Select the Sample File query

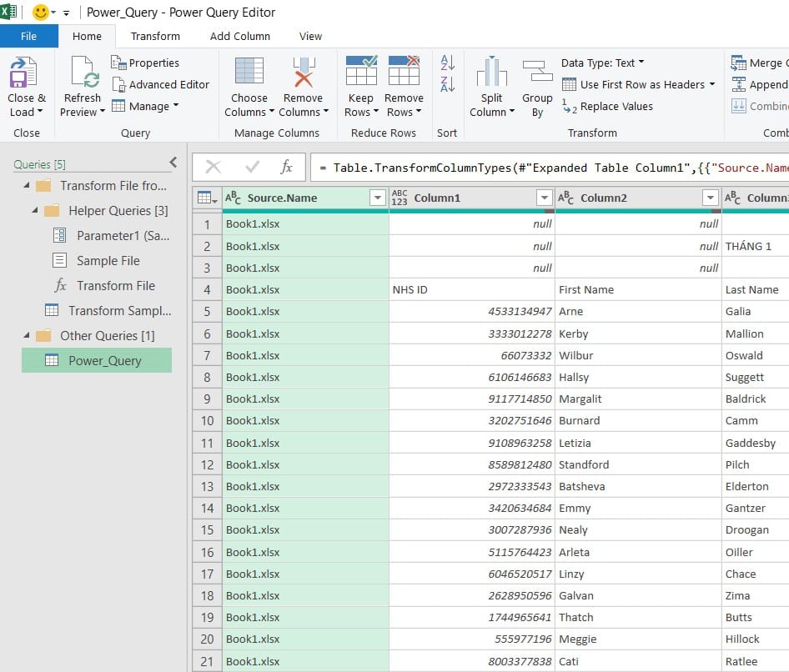tap(97, 261)
